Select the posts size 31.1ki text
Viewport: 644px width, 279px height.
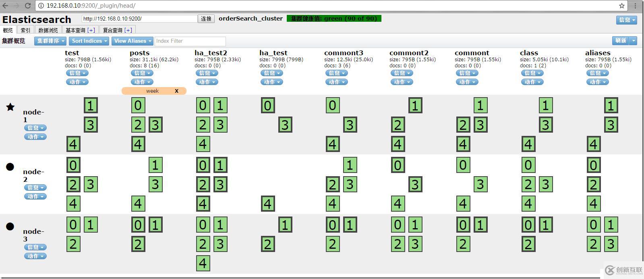click(154, 59)
